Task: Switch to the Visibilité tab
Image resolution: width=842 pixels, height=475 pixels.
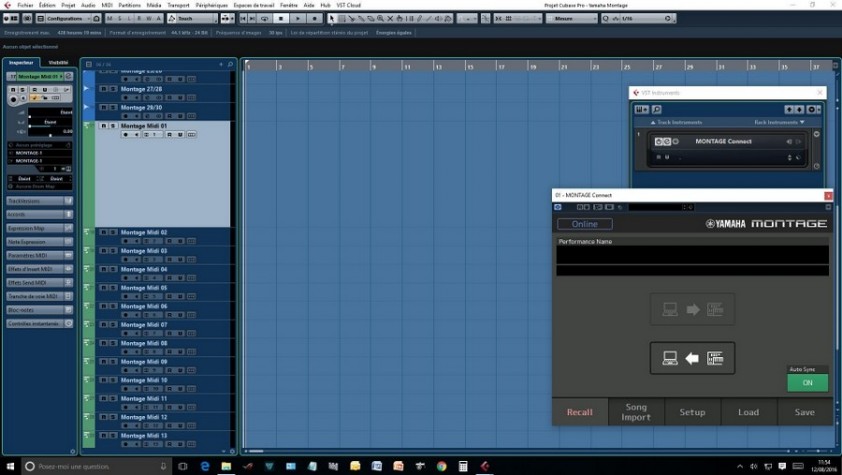Action: tap(58, 63)
